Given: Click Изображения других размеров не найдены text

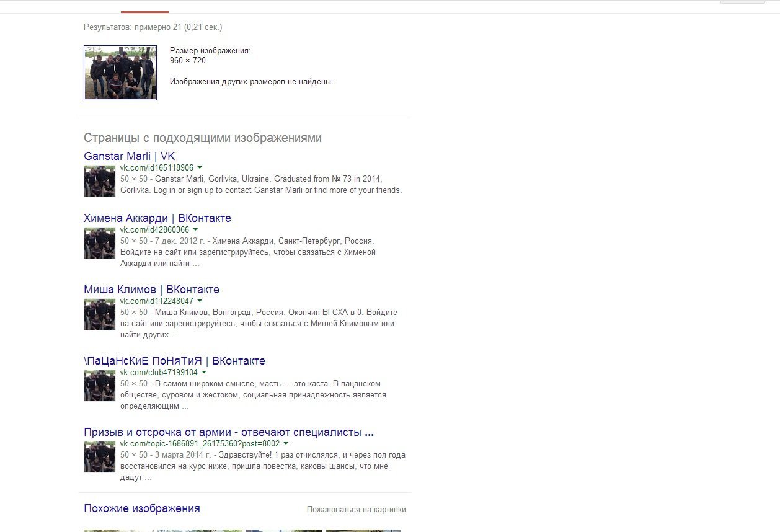Looking at the screenshot, I should pyautogui.click(x=252, y=82).
